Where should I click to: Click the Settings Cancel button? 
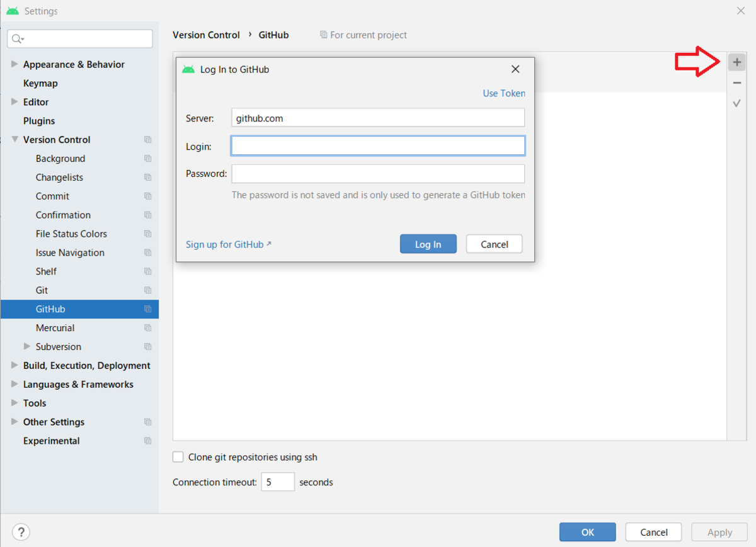[653, 532]
